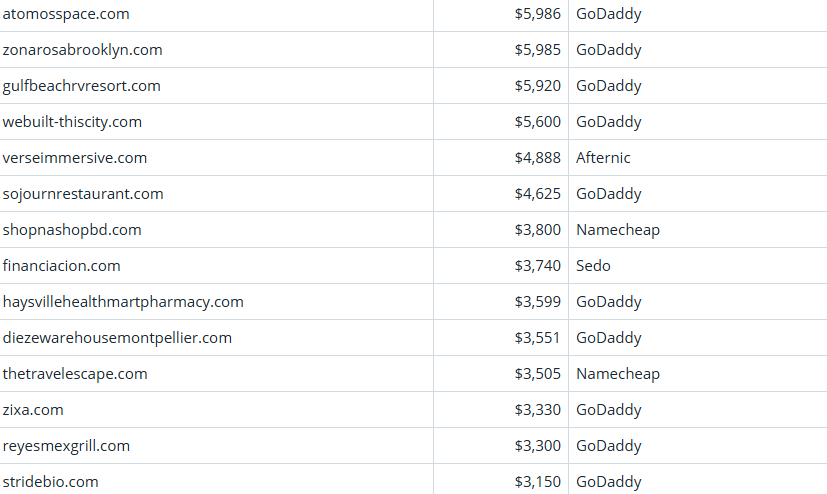Click Sedo venue next to financiacion.com
827x494 pixels.
coord(593,266)
